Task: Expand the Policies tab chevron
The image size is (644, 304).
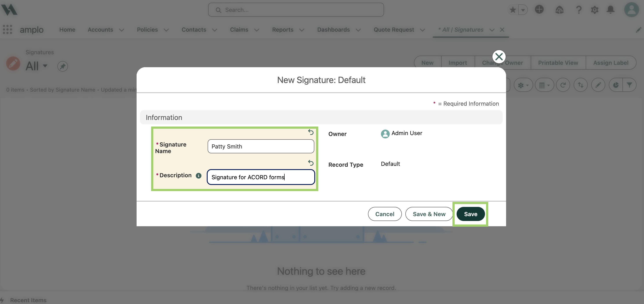Action: 166,30
